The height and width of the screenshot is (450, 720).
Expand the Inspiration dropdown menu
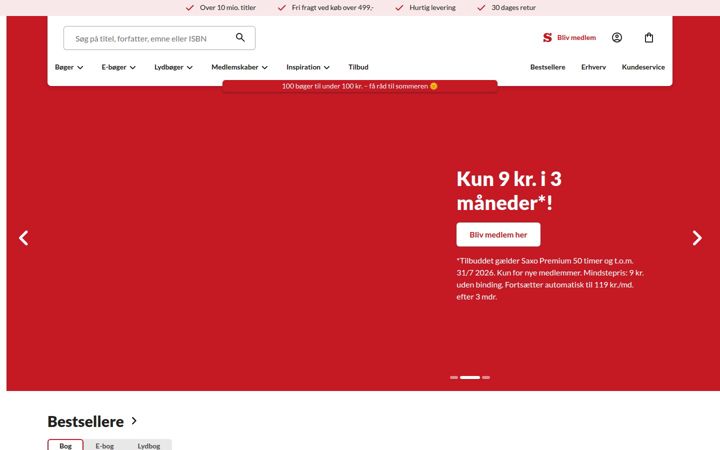[308, 67]
